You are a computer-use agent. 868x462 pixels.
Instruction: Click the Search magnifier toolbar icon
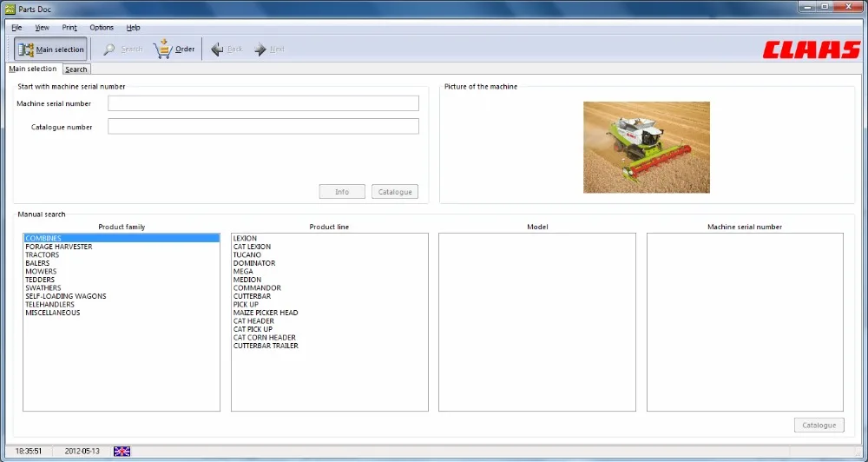(x=109, y=49)
